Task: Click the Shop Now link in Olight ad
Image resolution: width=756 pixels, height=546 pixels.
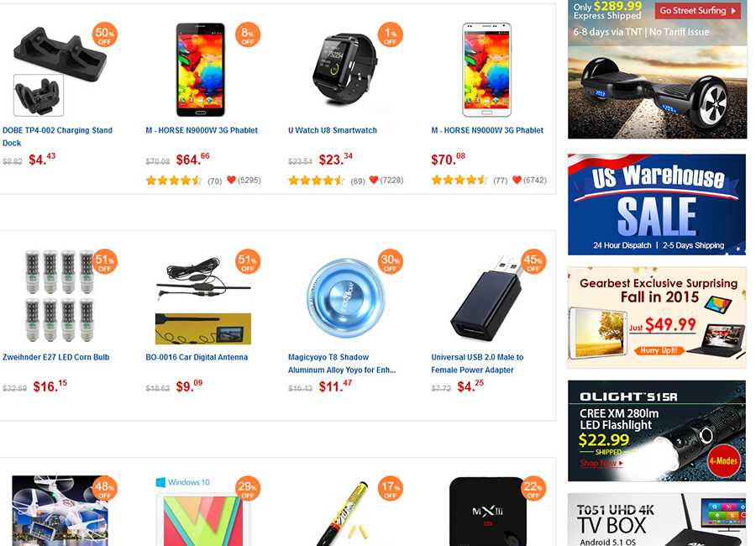Action: [x=601, y=463]
